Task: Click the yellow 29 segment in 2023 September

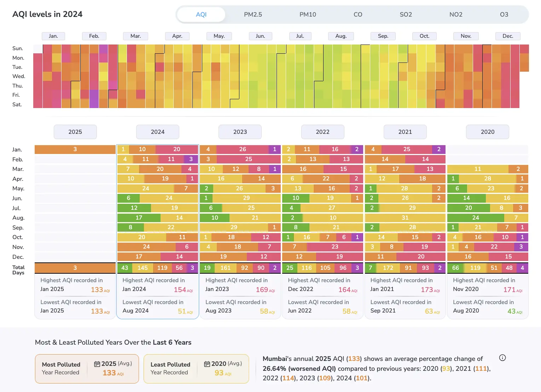Action: tap(234, 227)
